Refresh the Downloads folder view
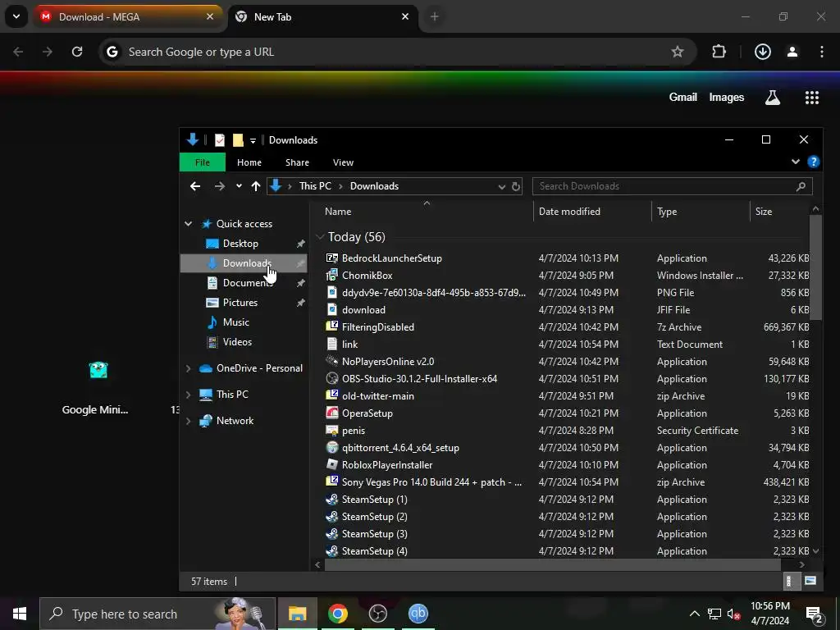Image resolution: width=840 pixels, height=630 pixels. pyautogui.click(x=516, y=186)
